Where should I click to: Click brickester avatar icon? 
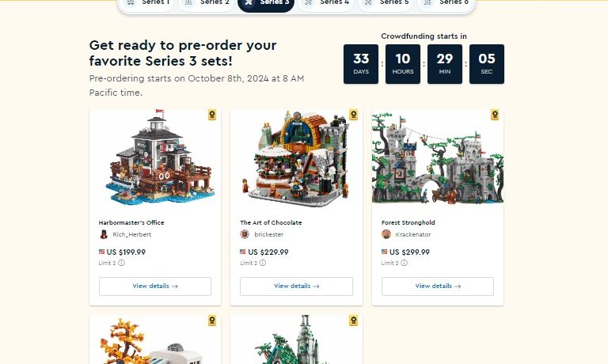click(x=245, y=234)
